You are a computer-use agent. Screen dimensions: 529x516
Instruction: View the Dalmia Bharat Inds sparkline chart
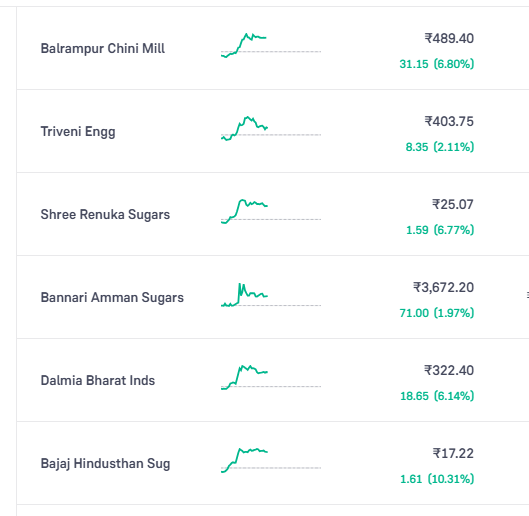tap(271, 377)
